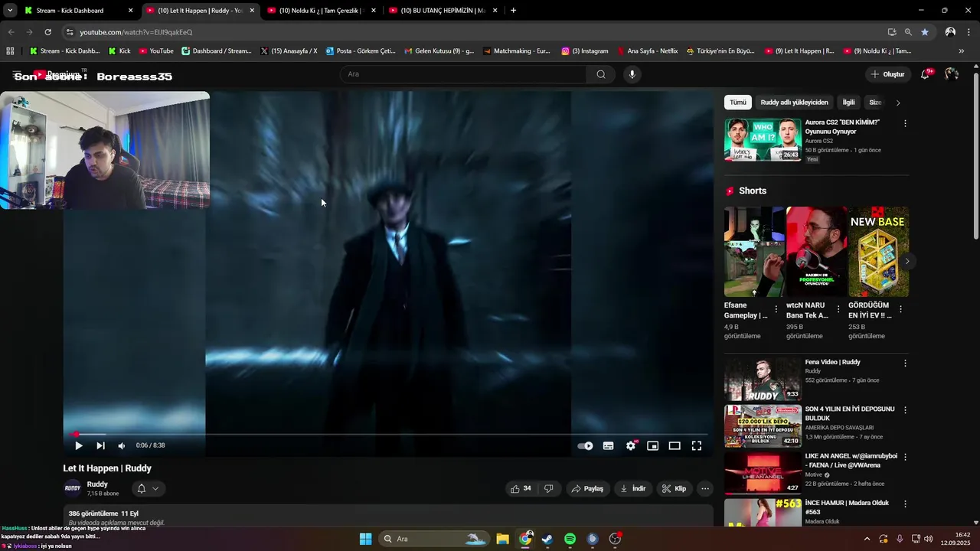Open SON 4 YILIN EN İYİ DEPOSUNU video
Viewport: 980px width, 551px height.
763,425
